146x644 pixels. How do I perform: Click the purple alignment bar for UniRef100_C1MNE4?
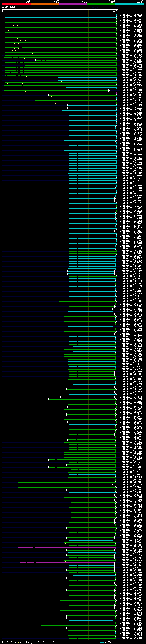61,93
